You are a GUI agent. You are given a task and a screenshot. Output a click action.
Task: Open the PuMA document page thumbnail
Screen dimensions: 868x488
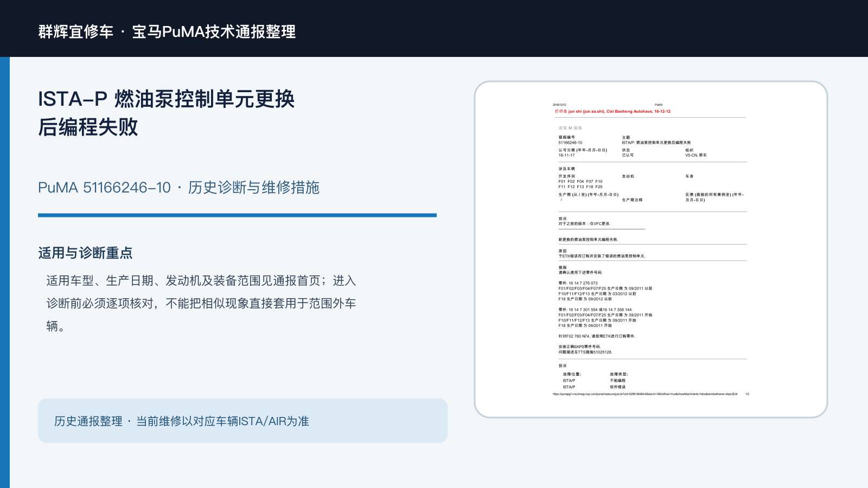coord(651,249)
